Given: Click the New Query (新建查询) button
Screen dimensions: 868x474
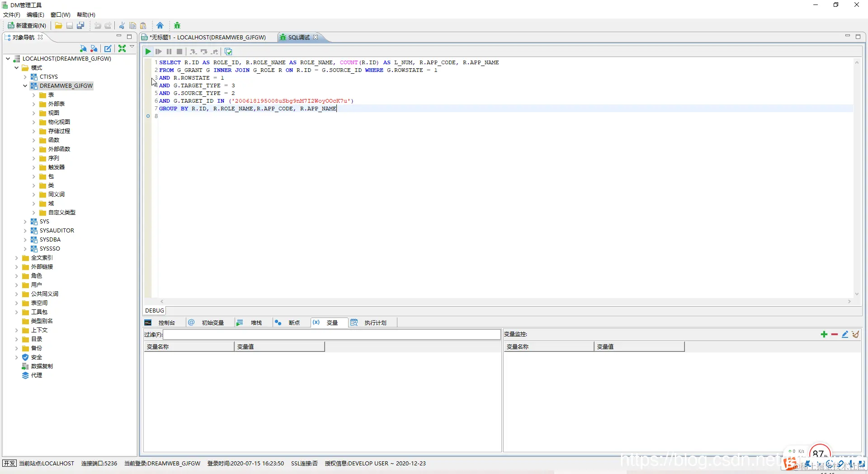Looking at the screenshot, I should pyautogui.click(x=27, y=25).
